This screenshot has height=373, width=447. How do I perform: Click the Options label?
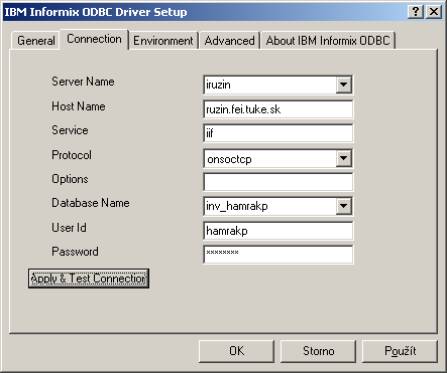point(70,179)
